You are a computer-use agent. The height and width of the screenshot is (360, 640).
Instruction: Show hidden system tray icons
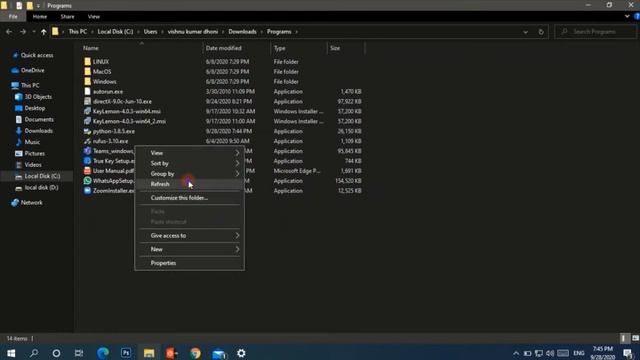pyautogui.click(x=516, y=353)
